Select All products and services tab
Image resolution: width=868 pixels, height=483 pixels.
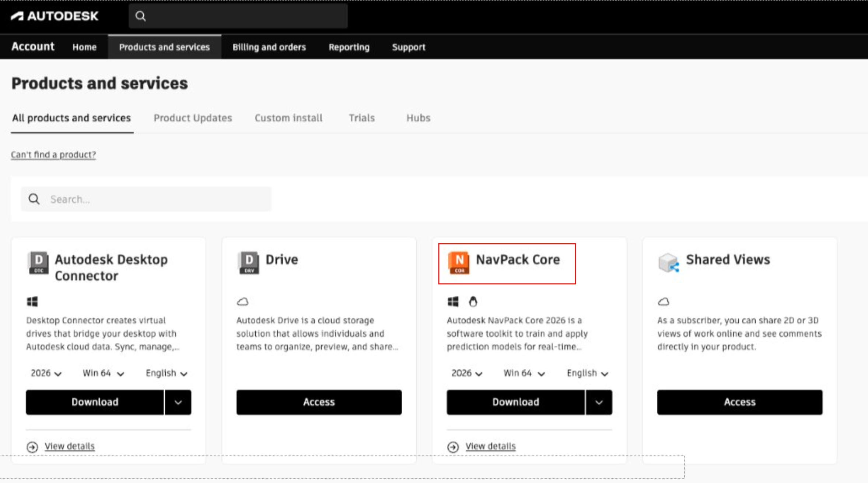[71, 118]
